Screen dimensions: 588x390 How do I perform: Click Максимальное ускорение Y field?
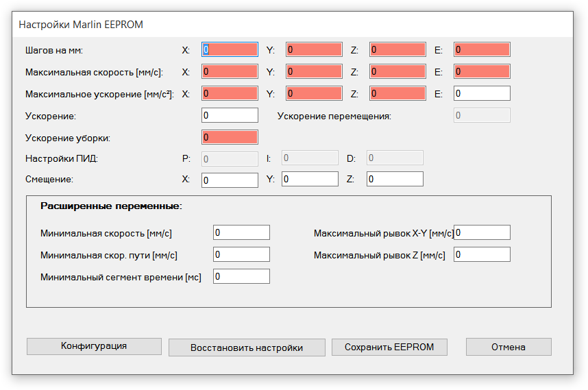314,93
